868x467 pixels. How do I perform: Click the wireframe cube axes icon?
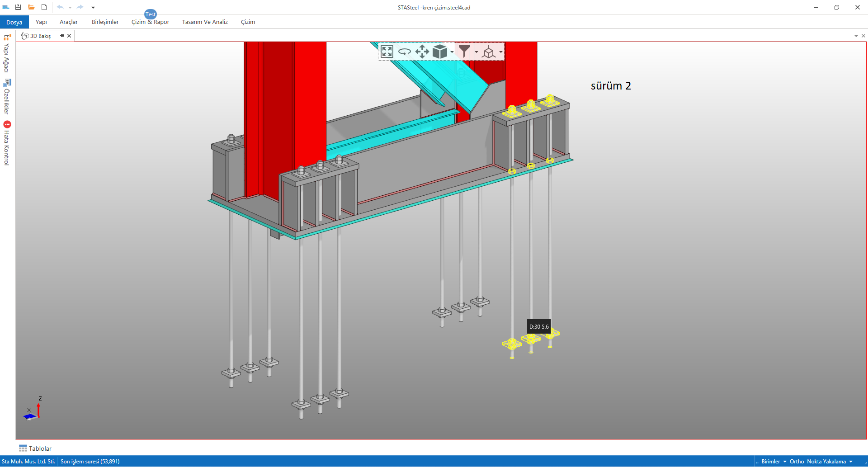(x=488, y=52)
